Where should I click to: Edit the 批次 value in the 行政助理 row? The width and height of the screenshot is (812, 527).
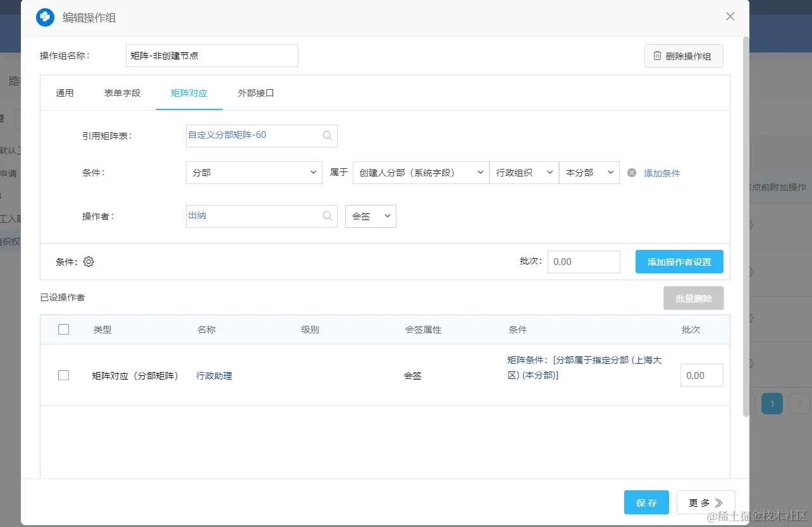click(x=702, y=375)
